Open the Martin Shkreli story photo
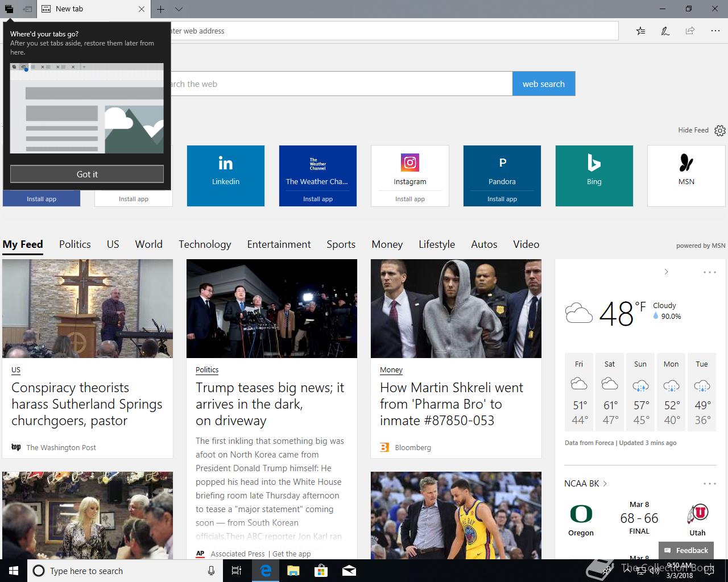The image size is (728, 582). [456, 309]
